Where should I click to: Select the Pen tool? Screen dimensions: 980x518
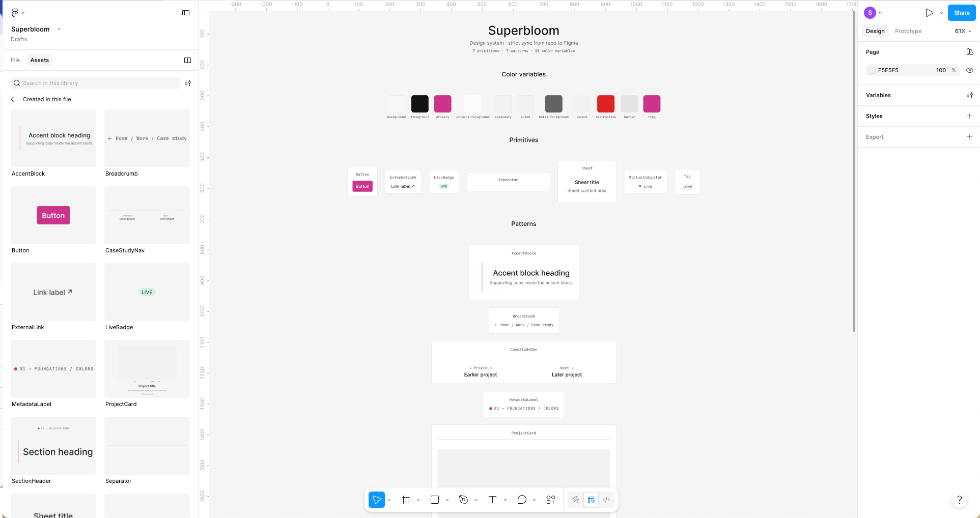click(x=464, y=500)
